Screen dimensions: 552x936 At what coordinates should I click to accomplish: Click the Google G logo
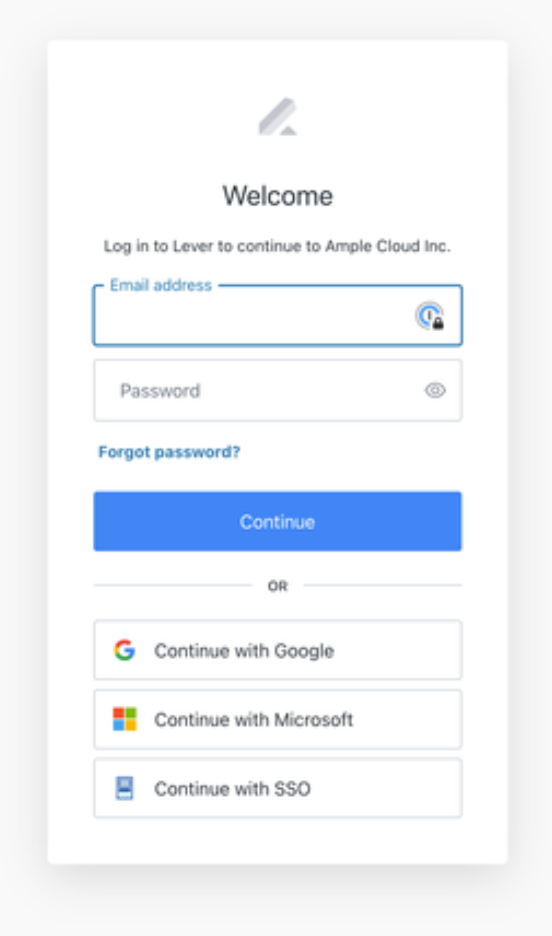(124, 650)
